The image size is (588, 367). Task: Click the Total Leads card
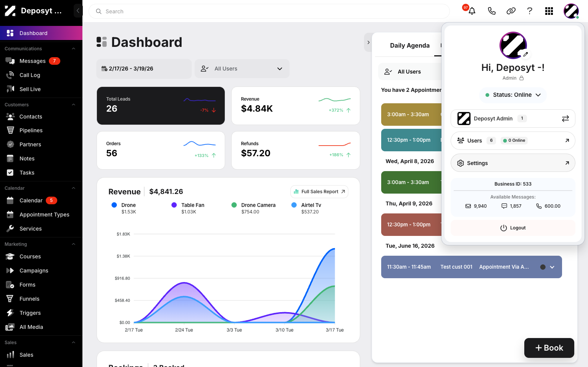pyautogui.click(x=161, y=106)
